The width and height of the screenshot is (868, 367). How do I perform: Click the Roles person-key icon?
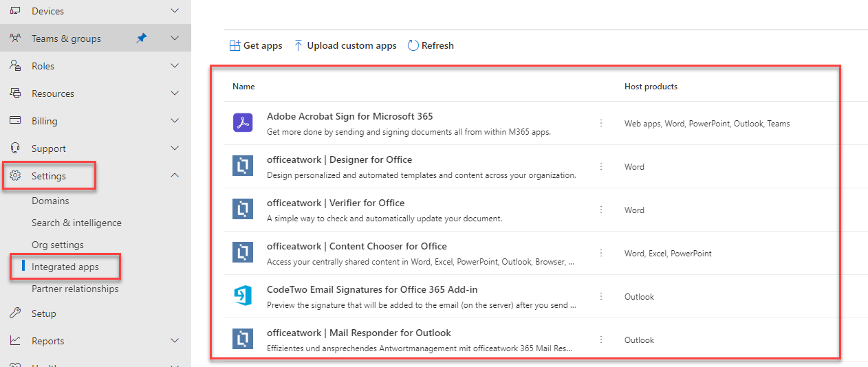click(x=15, y=66)
